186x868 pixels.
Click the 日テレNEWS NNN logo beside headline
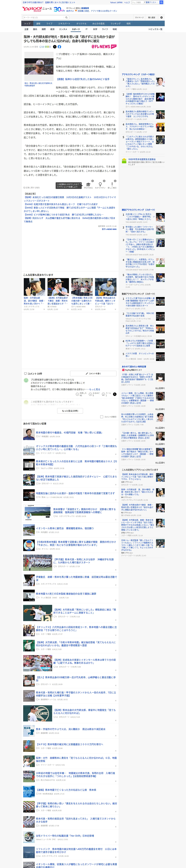[104, 46]
